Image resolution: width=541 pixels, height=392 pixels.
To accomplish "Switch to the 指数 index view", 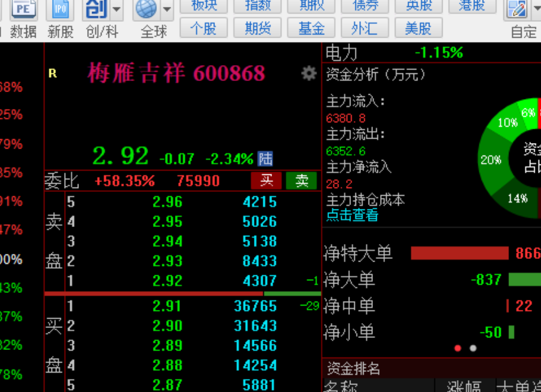I will [258, 6].
